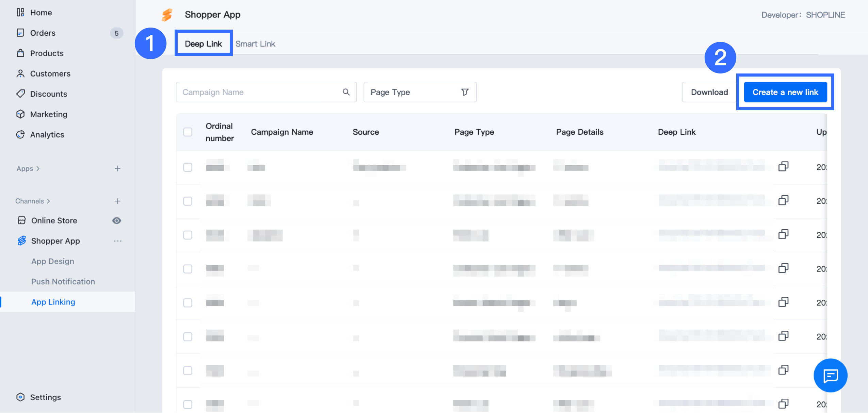Image resolution: width=868 pixels, height=413 pixels.
Task: Copy the first row's deep link
Action: (783, 166)
